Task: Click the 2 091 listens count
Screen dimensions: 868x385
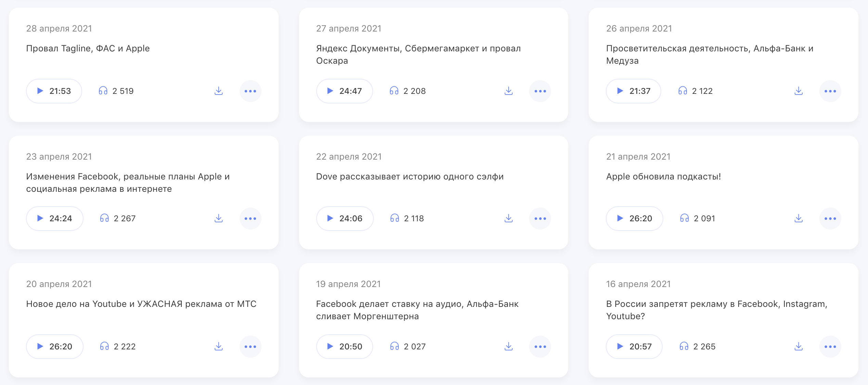Action: click(x=704, y=219)
